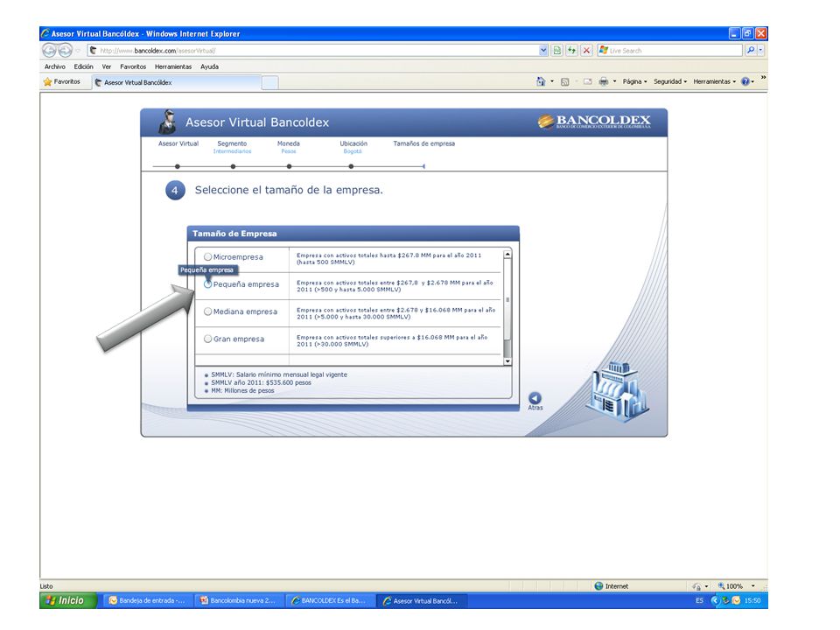This screenshot has height=630, width=840.
Task: Stop loading with the red X icon
Action: click(x=586, y=51)
